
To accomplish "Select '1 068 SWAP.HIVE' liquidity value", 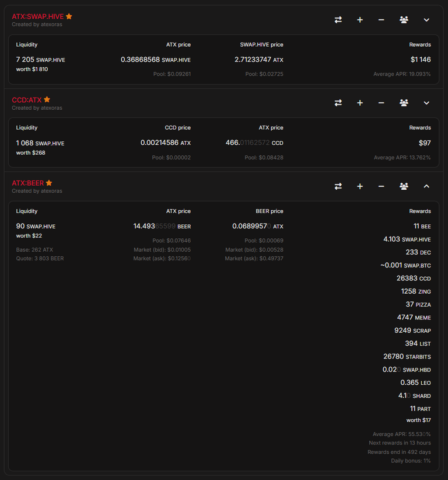I will 40,143.
